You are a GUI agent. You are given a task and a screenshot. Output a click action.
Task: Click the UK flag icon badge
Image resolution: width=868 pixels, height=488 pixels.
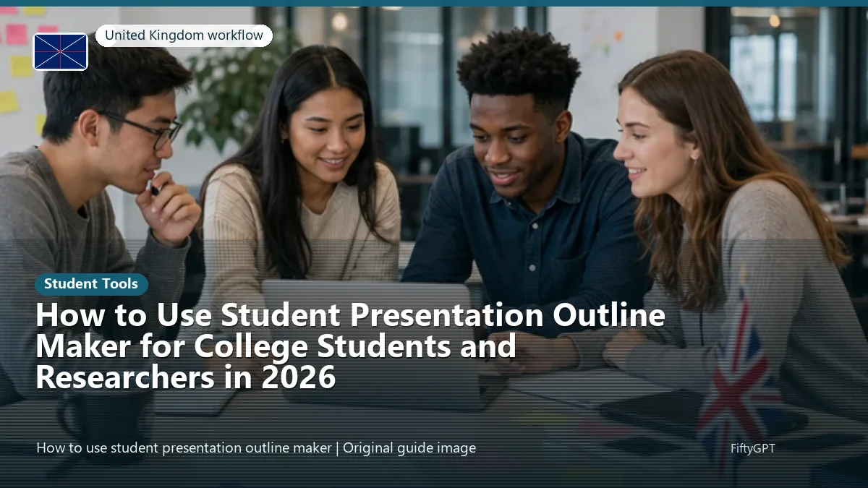61,51
